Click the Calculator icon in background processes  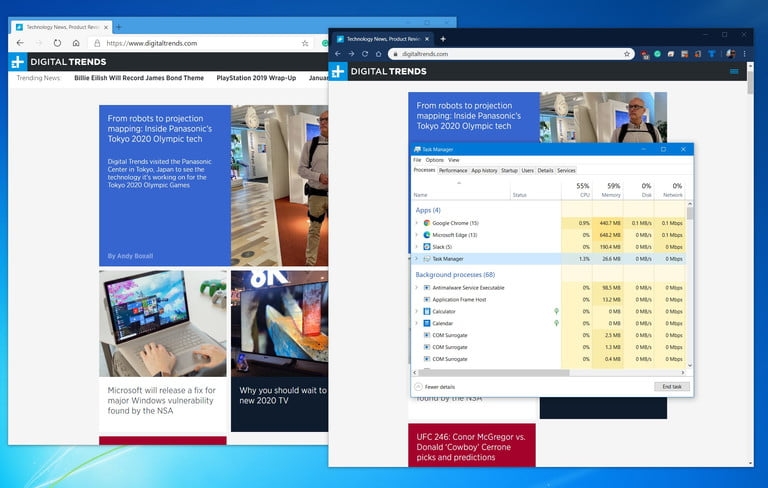(x=427, y=311)
